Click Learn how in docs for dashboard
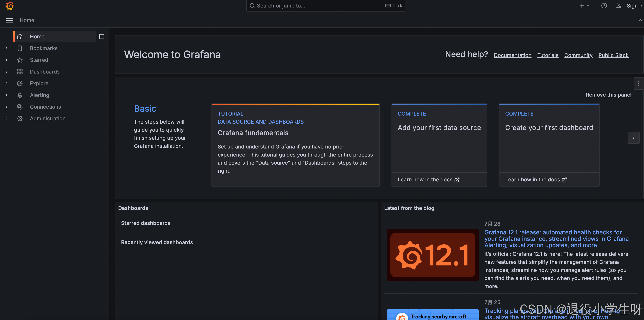This screenshot has height=320, width=644. pos(536,180)
